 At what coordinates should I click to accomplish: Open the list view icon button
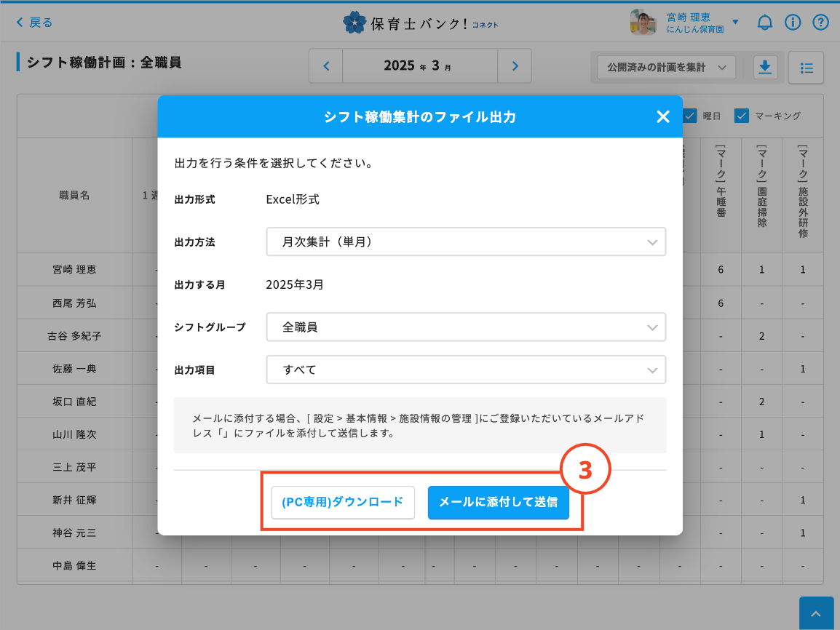point(806,68)
